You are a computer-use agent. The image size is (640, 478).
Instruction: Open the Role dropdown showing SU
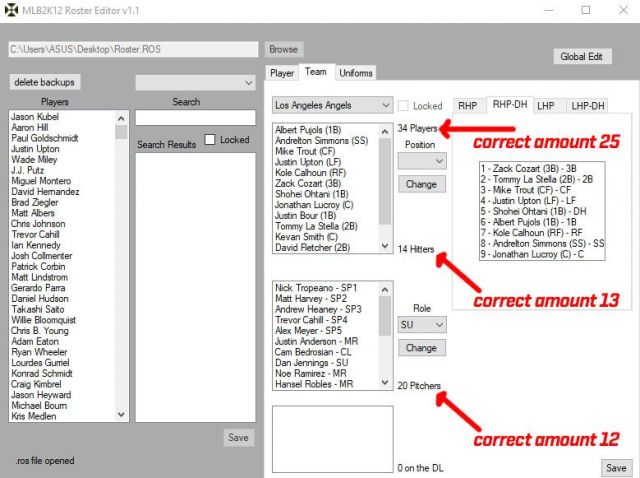[422, 325]
